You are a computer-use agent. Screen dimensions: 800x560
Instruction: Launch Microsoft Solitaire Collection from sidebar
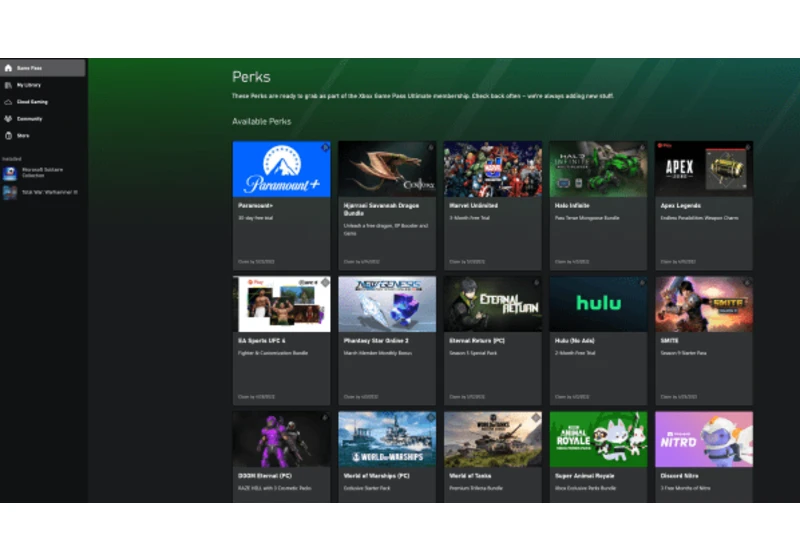[x=42, y=173]
